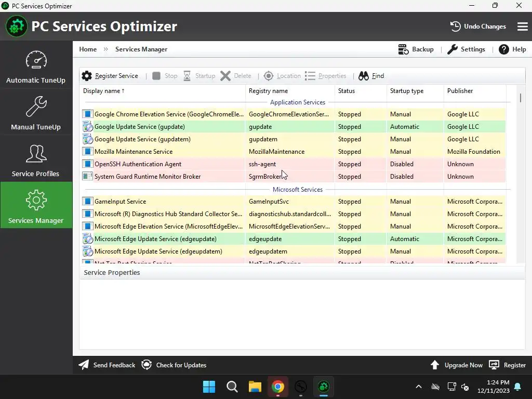Select Services Manager in the sidebar
The height and width of the screenshot is (399, 532).
36,205
